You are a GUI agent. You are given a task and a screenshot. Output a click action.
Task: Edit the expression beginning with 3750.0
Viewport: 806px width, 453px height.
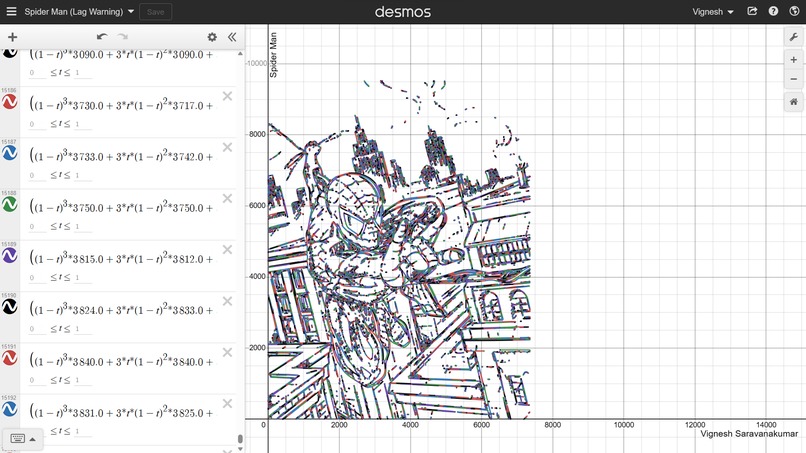tap(121, 206)
